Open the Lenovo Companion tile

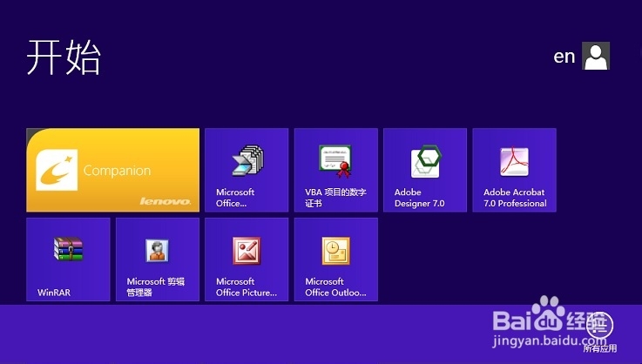pyautogui.click(x=112, y=170)
